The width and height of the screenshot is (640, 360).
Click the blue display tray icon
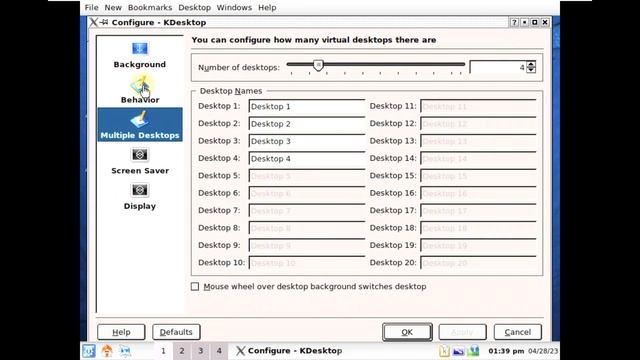click(x=458, y=351)
